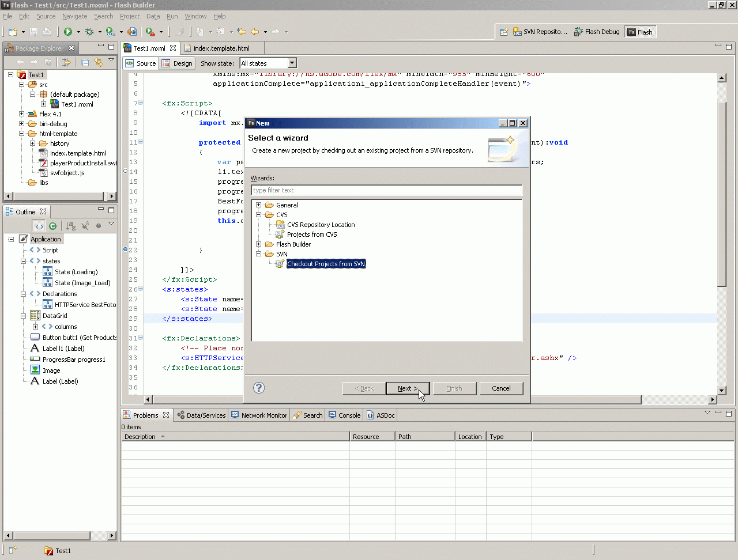Collapse the CVS wizard folder
738x560 pixels.
[259, 215]
